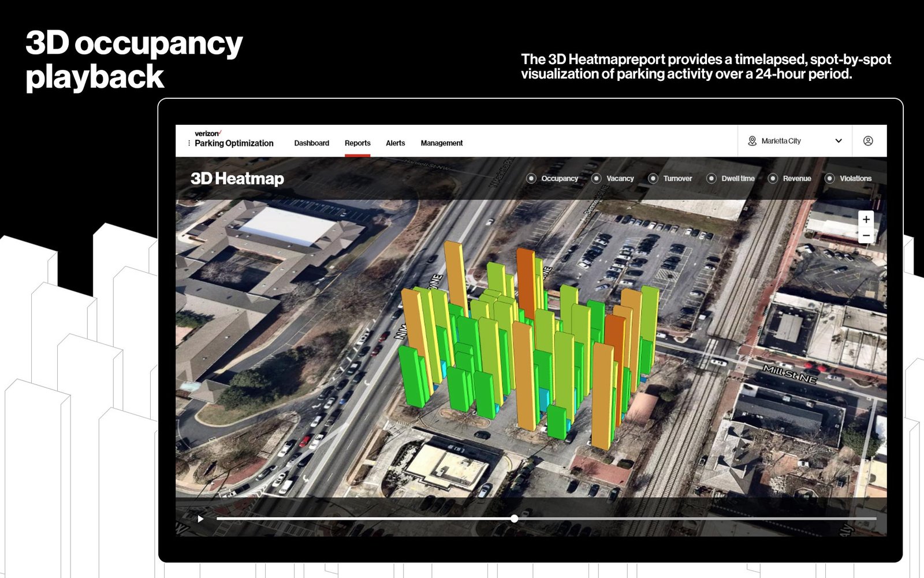
Task: Open the Alerts tab
Action: pos(396,143)
